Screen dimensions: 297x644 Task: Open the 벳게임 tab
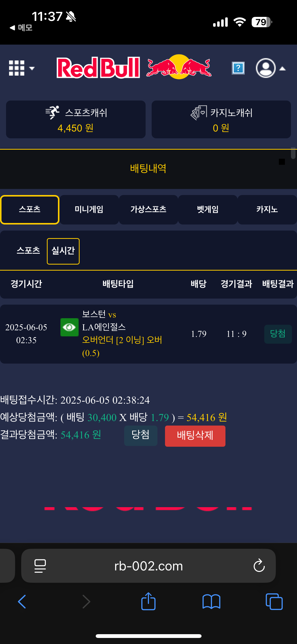coord(208,209)
